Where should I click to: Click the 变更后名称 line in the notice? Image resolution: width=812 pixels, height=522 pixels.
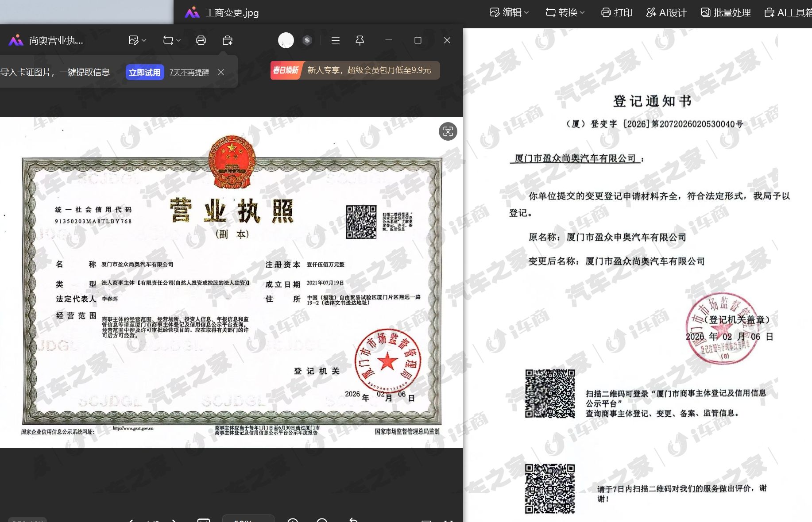pyautogui.click(x=616, y=261)
